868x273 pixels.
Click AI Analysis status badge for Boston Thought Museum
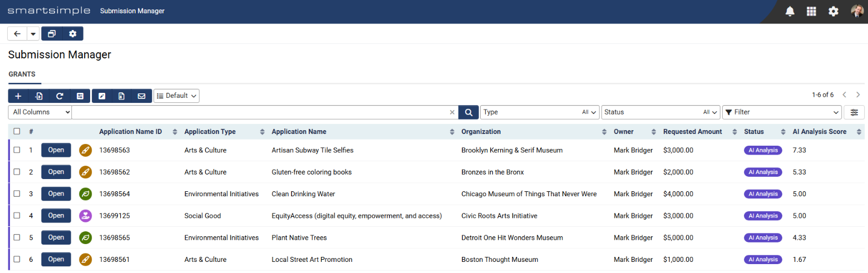763,259
